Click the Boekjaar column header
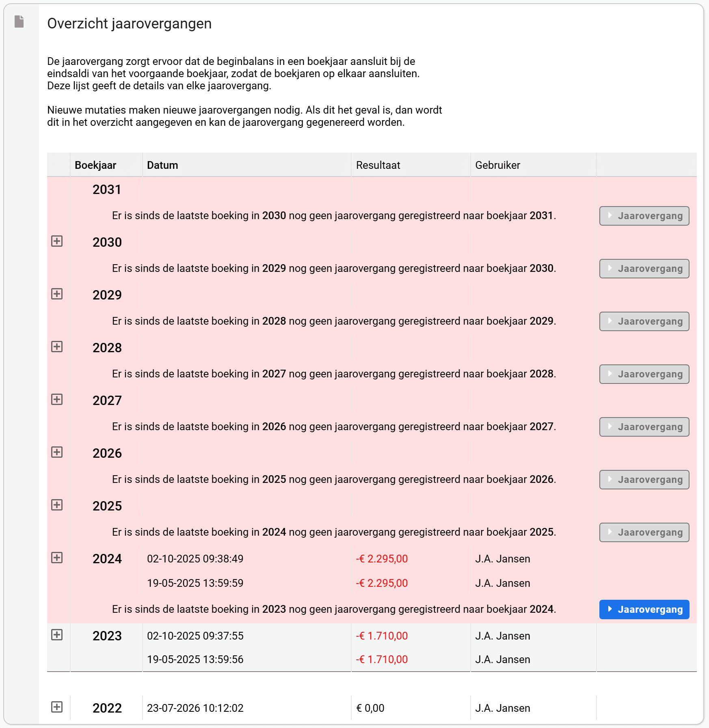Image resolution: width=709 pixels, height=728 pixels. click(106, 165)
